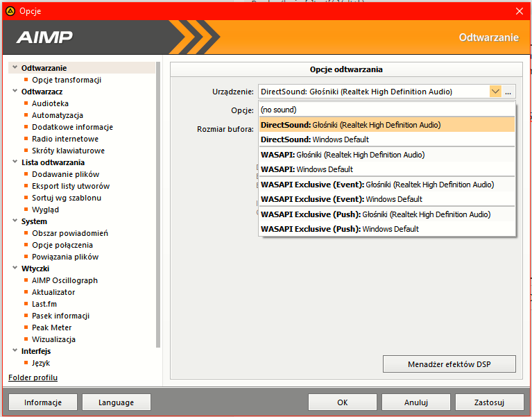Collapse the Odtwarzanie tree section
Viewport: 532px width, 417px height.
[15, 67]
